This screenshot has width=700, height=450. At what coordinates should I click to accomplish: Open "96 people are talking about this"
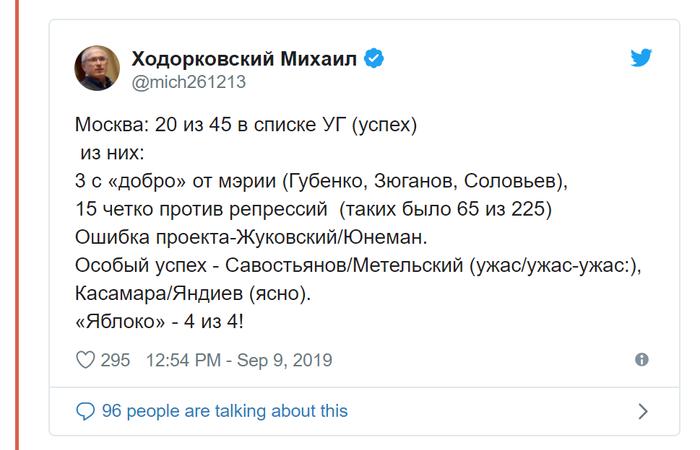[x=224, y=411]
